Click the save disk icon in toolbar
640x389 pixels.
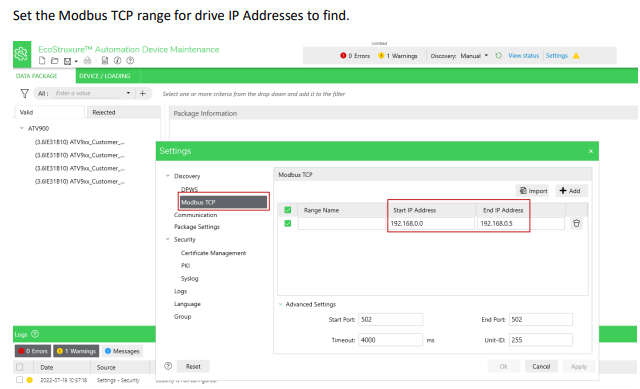pyautogui.click(x=67, y=61)
